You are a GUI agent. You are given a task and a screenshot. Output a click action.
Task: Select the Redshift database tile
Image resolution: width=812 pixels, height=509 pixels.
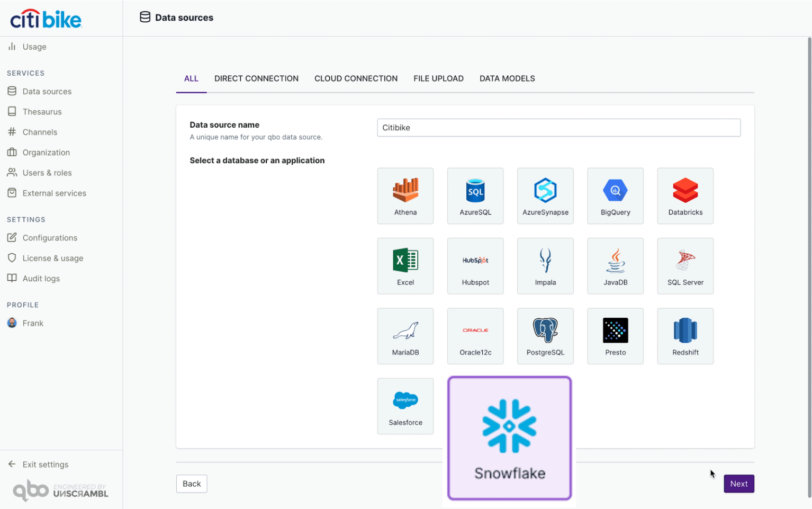click(x=685, y=336)
